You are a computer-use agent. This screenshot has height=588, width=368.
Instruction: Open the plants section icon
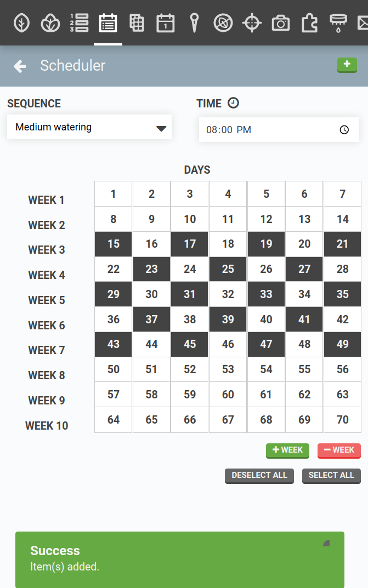pos(50,23)
